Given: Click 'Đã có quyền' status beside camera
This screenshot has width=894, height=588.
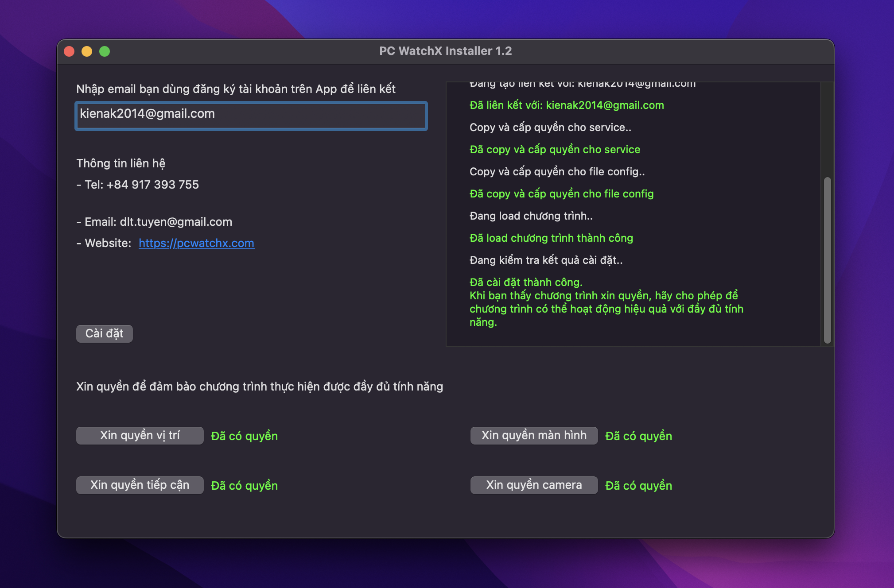Looking at the screenshot, I should pos(639,486).
